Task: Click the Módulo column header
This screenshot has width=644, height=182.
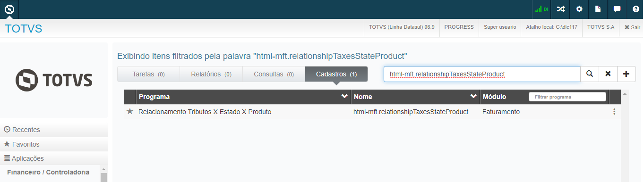Action: click(x=494, y=97)
